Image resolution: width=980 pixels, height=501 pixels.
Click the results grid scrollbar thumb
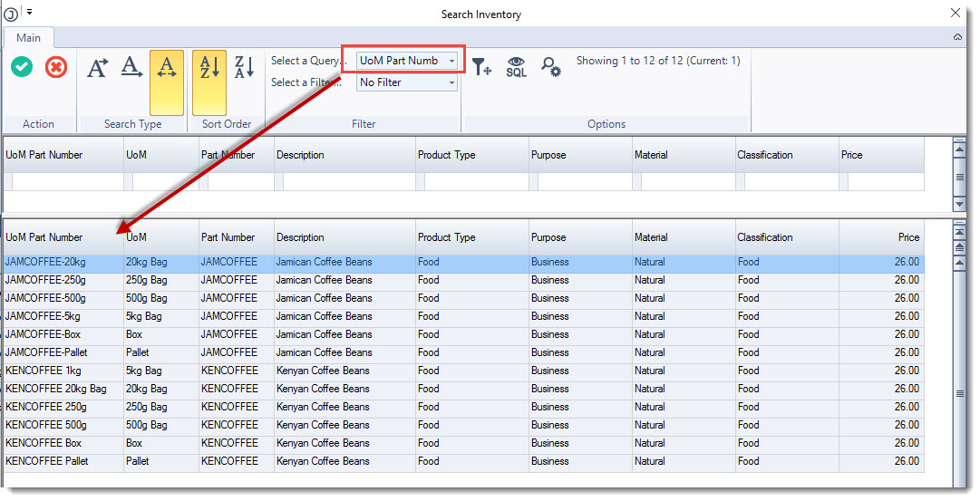click(x=959, y=393)
